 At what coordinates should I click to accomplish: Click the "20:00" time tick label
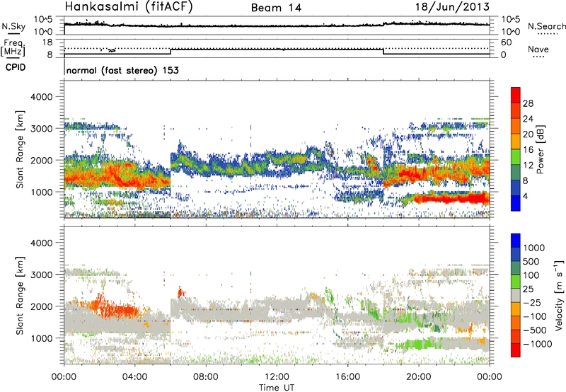coord(419,377)
